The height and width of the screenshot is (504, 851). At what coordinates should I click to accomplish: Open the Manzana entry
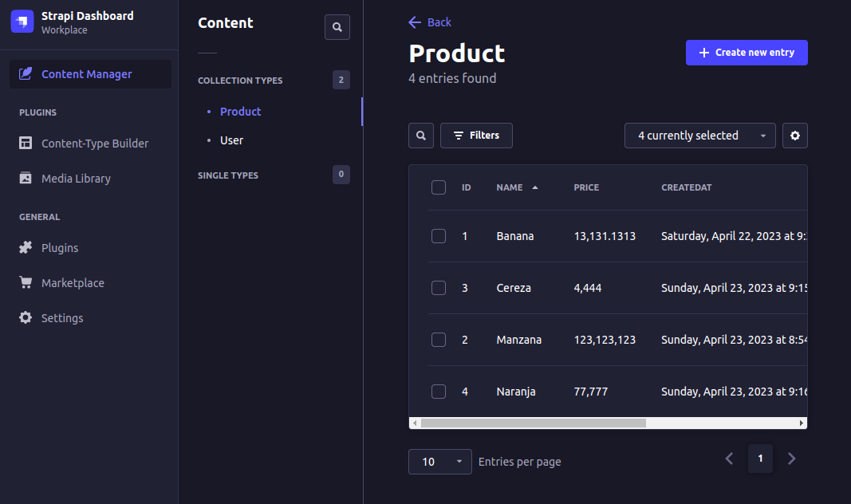tap(519, 340)
